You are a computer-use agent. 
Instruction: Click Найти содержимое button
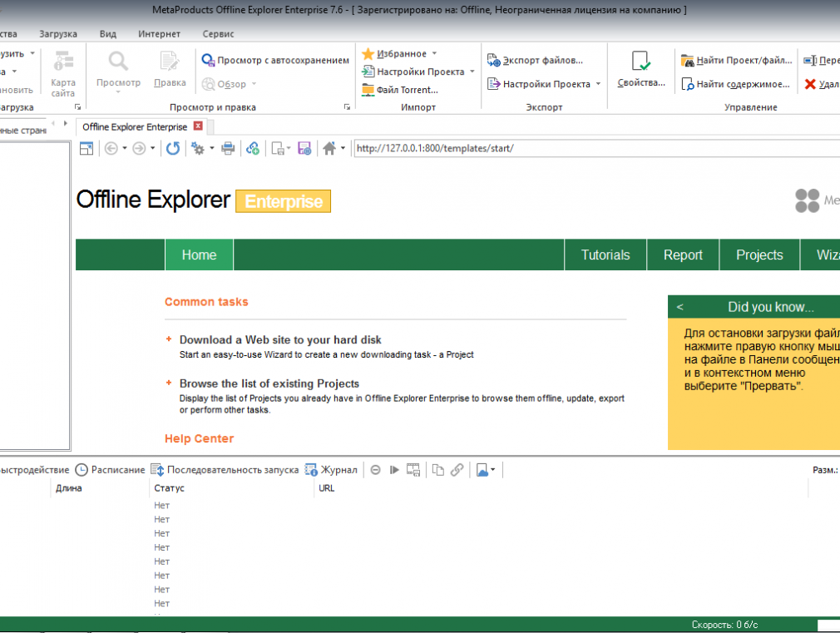click(x=735, y=84)
